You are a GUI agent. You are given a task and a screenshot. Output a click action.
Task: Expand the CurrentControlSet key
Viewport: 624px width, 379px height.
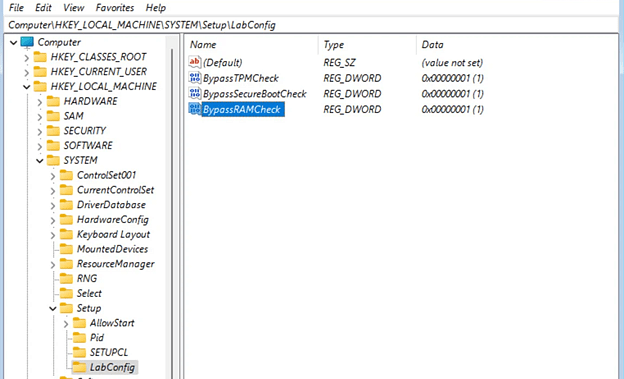53,190
